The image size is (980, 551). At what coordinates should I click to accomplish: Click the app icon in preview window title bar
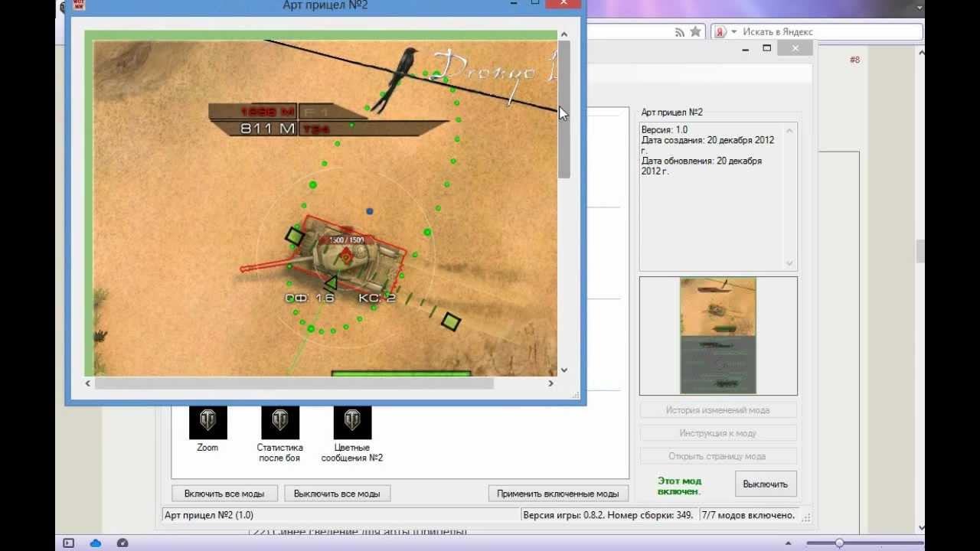click(x=78, y=5)
